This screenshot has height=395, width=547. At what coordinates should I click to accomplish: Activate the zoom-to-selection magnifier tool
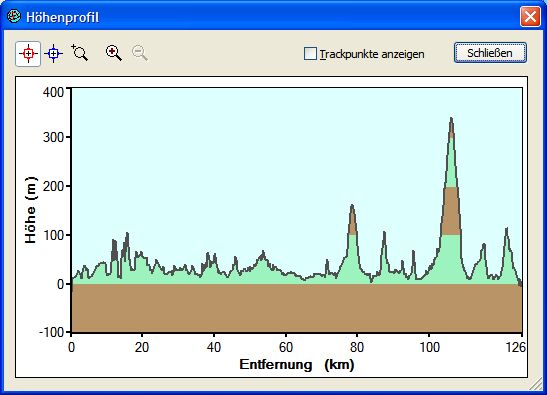pyautogui.click(x=80, y=53)
